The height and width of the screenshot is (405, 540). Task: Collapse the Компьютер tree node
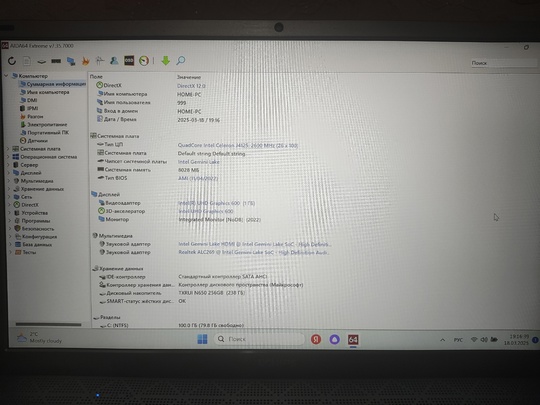coord(6,76)
